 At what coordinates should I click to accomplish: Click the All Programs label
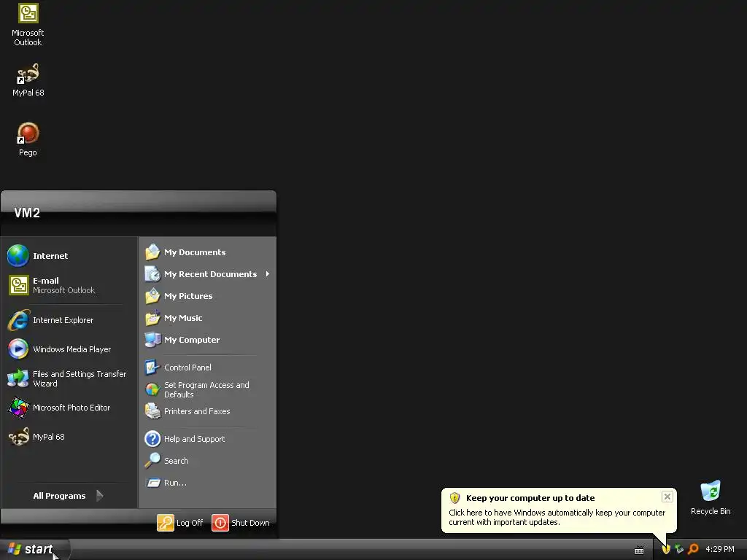(x=59, y=496)
